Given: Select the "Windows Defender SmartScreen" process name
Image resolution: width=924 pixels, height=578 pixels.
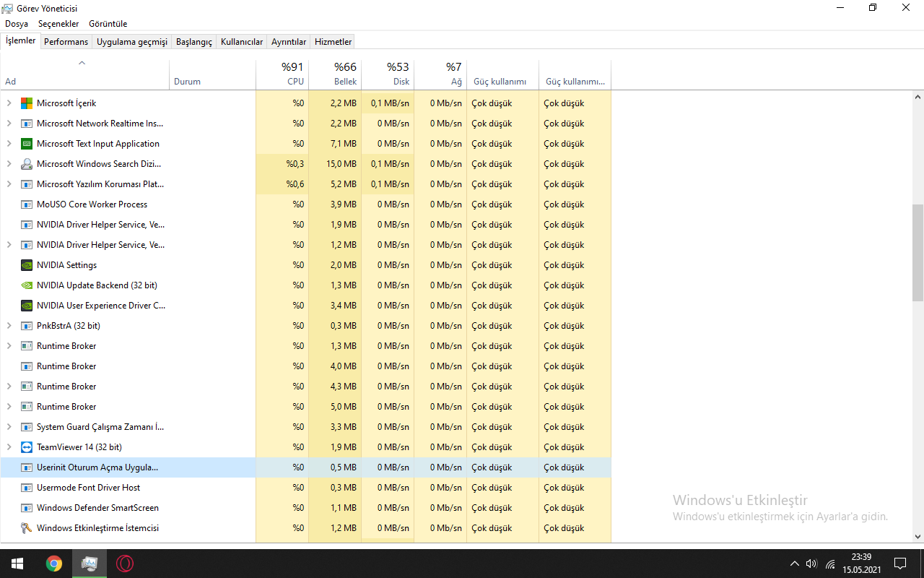Looking at the screenshot, I should pos(97,508).
